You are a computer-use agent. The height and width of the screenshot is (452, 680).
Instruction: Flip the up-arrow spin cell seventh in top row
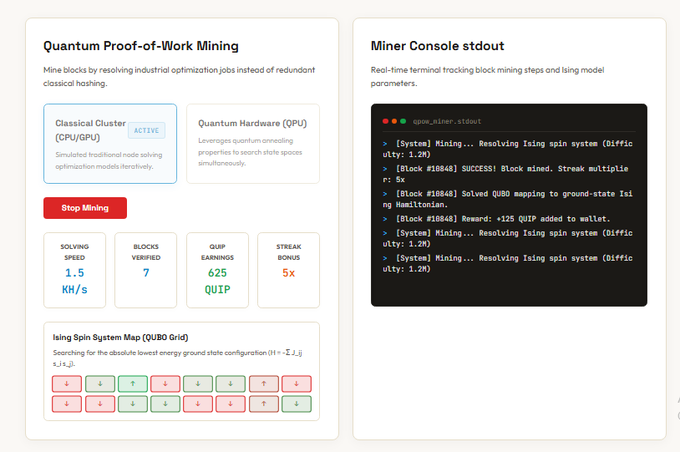pyautogui.click(x=264, y=384)
